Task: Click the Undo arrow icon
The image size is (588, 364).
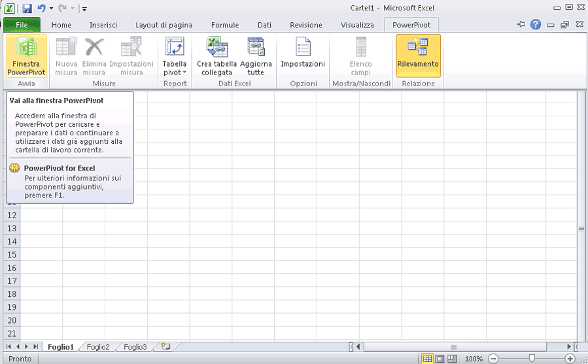Action: 41,8
